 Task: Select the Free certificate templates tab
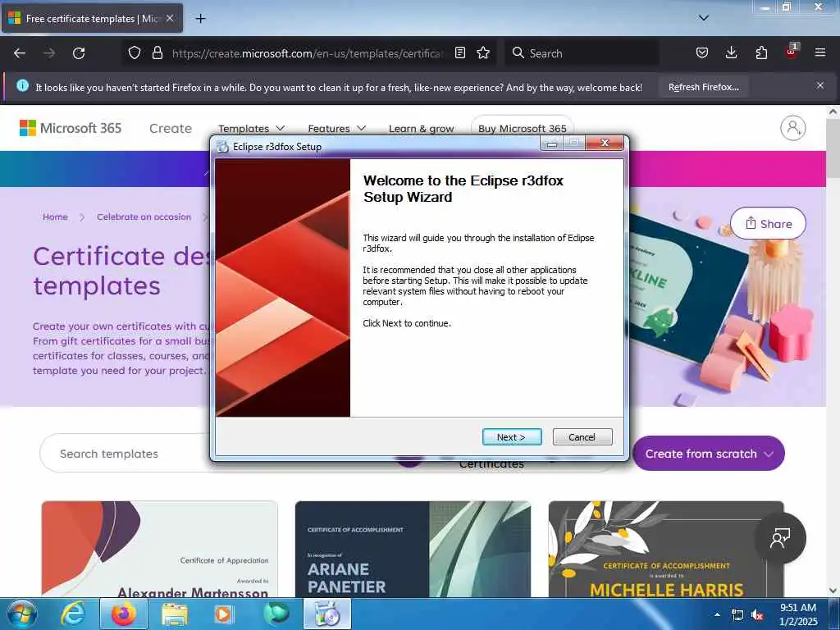(92, 19)
